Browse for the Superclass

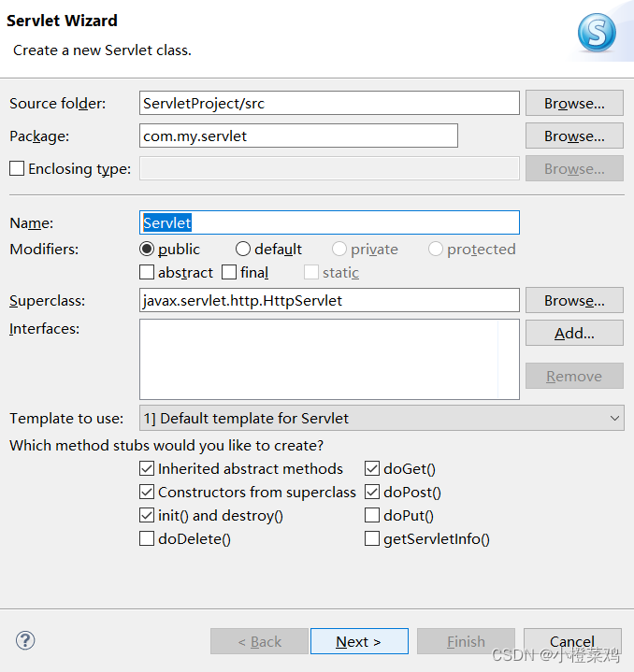pyautogui.click(x=574, y=301)
